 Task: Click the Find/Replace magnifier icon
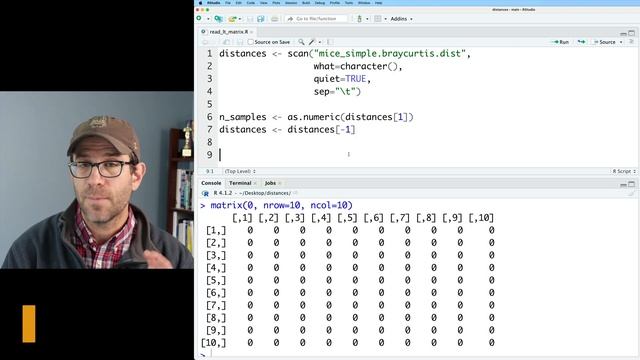pyautogui.click(x=301, y=42)
